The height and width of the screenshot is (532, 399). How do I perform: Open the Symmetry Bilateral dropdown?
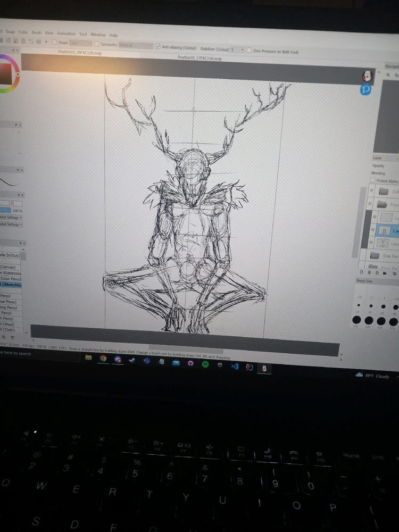pyautogui.click(x=136, y=45)
